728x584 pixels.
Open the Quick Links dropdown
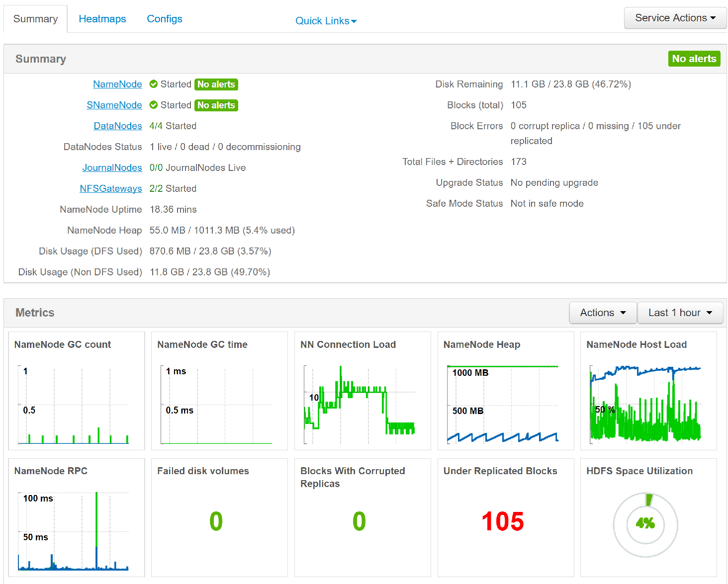click(x=326, y=20)
